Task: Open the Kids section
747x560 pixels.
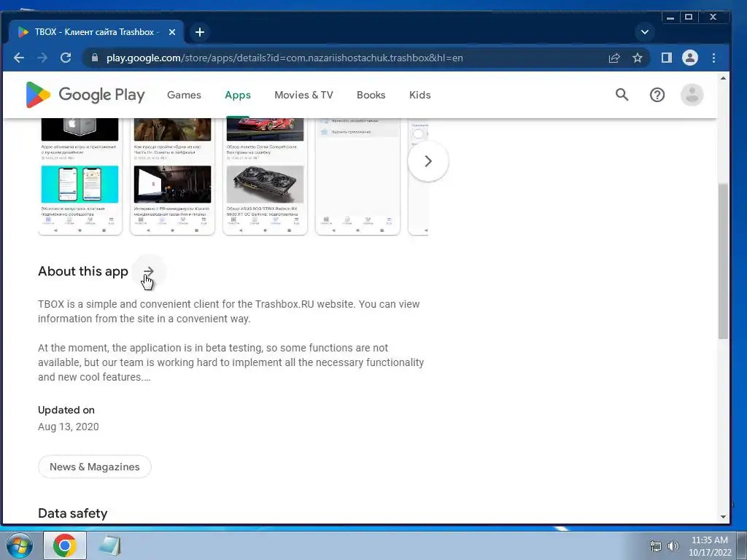Action: (x=419, y=95)
